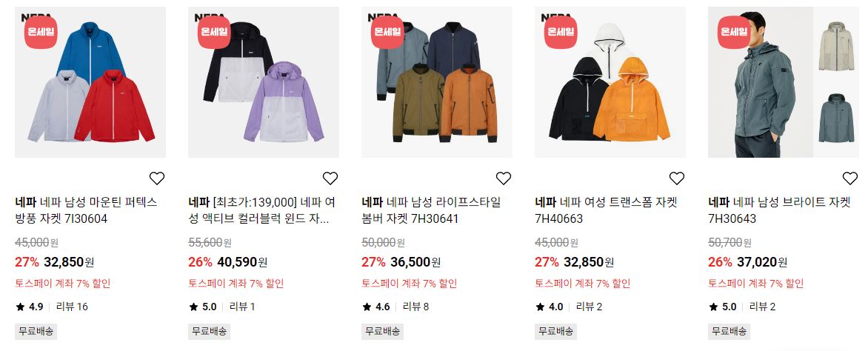
Task: View the bomber jackets product image
Action: coord(437,82)
